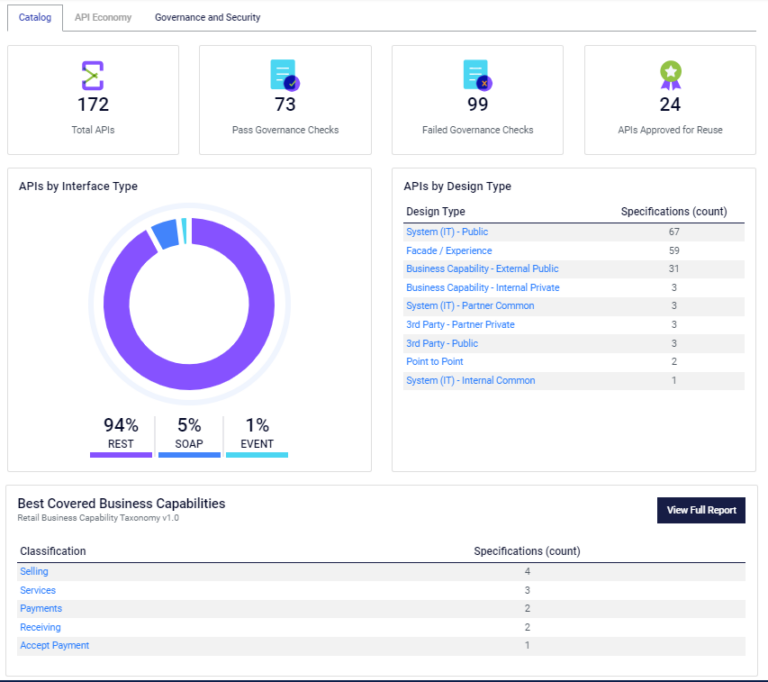Image resolution: width=768 pixels, height=682 pixels.
Task: Click the cyan EVENT donut segment
Action: point(184,231)
